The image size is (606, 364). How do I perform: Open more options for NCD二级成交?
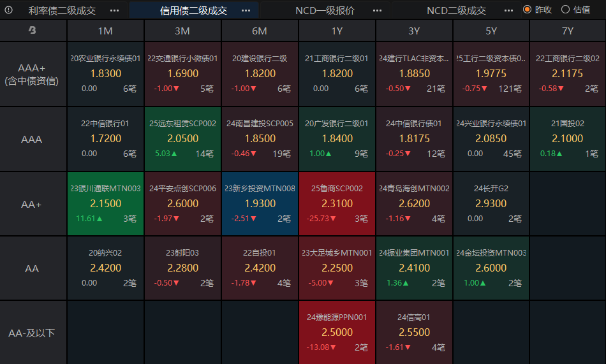(x=508, y=10)
